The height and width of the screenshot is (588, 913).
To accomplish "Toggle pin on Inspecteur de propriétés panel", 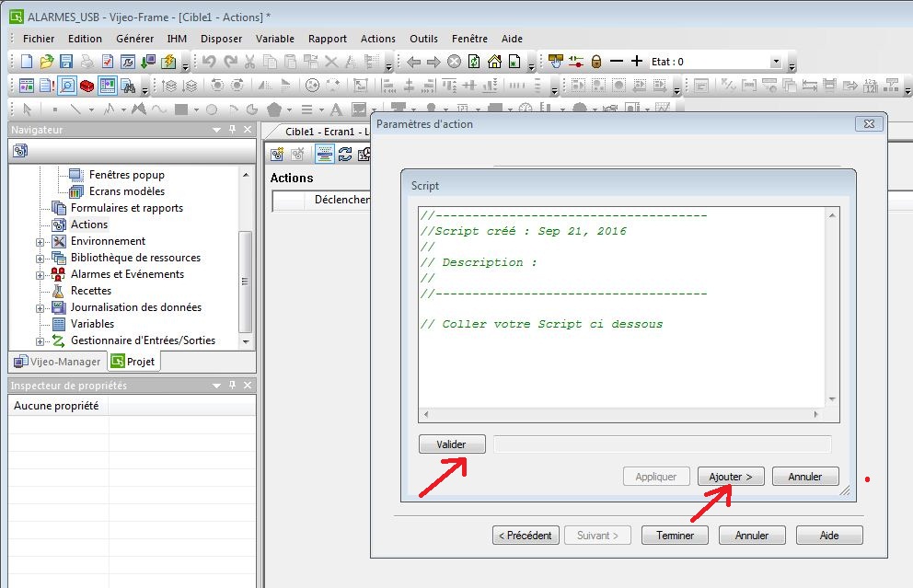I will coord(232,386).
